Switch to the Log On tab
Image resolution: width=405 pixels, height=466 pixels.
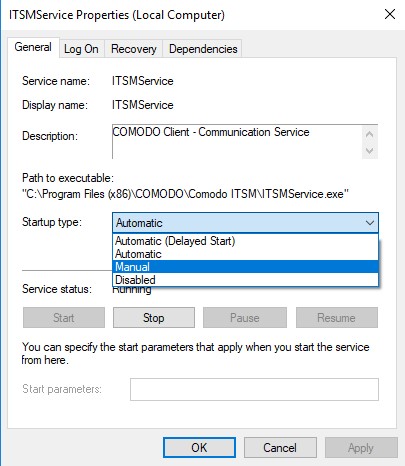(x=82, y=49)
